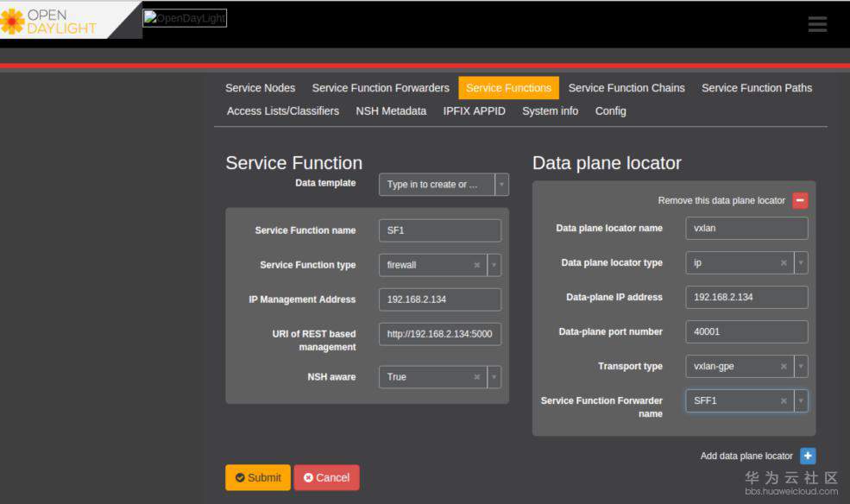Select the Service Function name field showing SF1
This screenshot has width=850, height=504.
pos(439,230)
